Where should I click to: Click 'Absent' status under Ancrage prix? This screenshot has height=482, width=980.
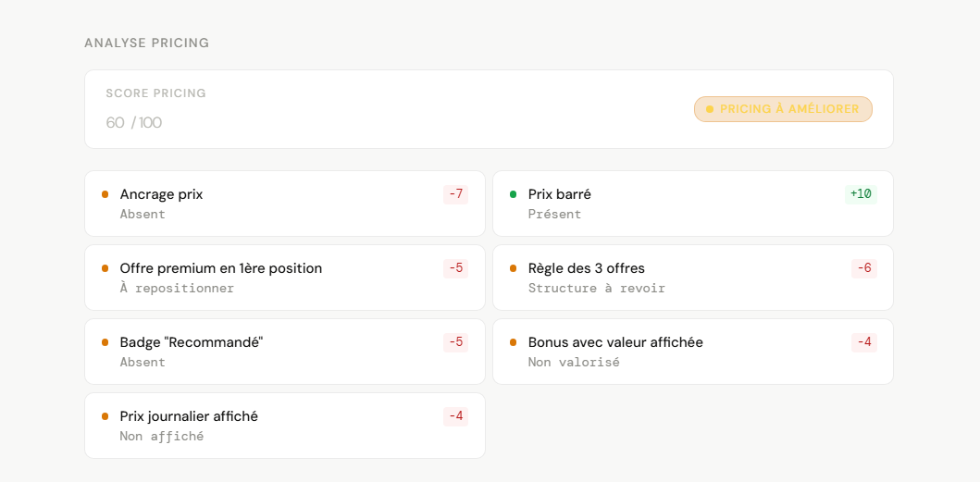pos(143,215)
